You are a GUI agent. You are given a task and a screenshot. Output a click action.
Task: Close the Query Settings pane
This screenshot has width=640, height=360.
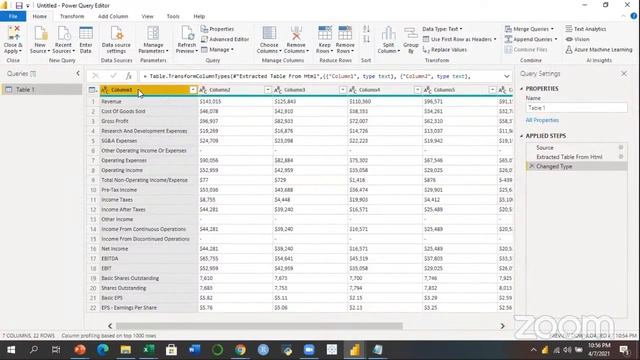point(624,73)
